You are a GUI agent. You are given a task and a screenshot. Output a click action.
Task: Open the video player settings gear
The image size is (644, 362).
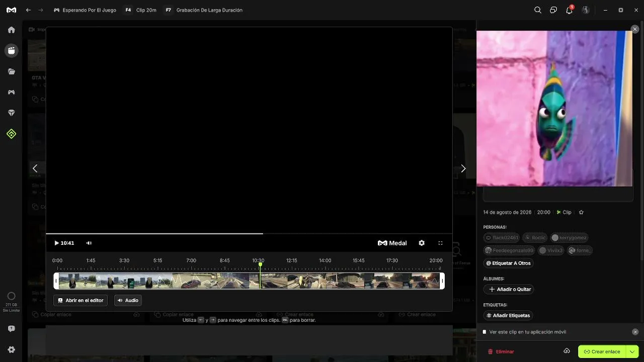(x=422, y=243)
